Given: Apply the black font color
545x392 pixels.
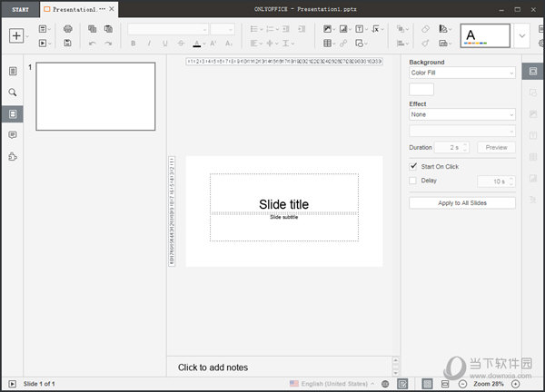Looking at the screenshot, I should pos(197,44).
